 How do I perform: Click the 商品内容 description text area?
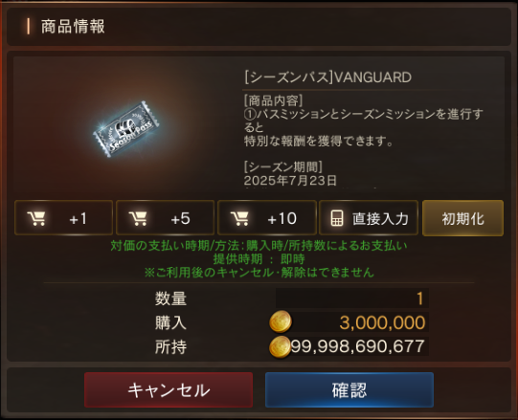point(364,121)
